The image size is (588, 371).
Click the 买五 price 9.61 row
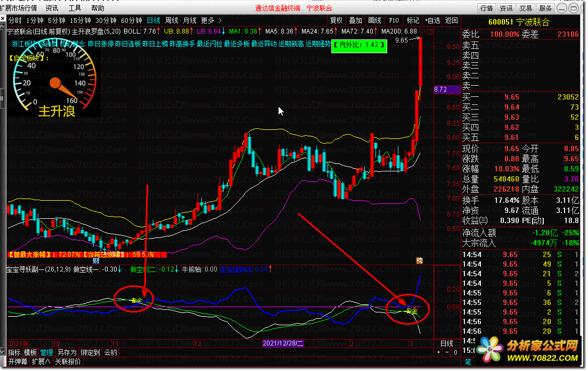tap(520, 137)
